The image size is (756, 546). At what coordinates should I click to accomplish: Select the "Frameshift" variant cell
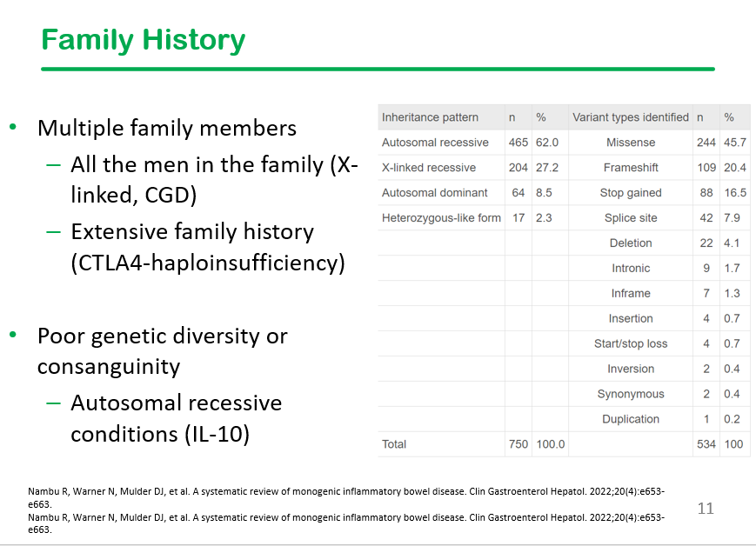(630, 168)
